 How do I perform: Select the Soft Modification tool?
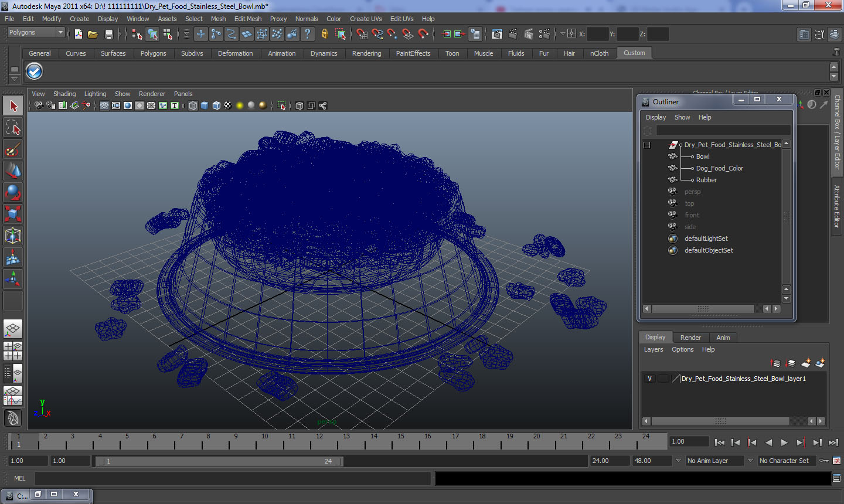[x=13, y=257]
